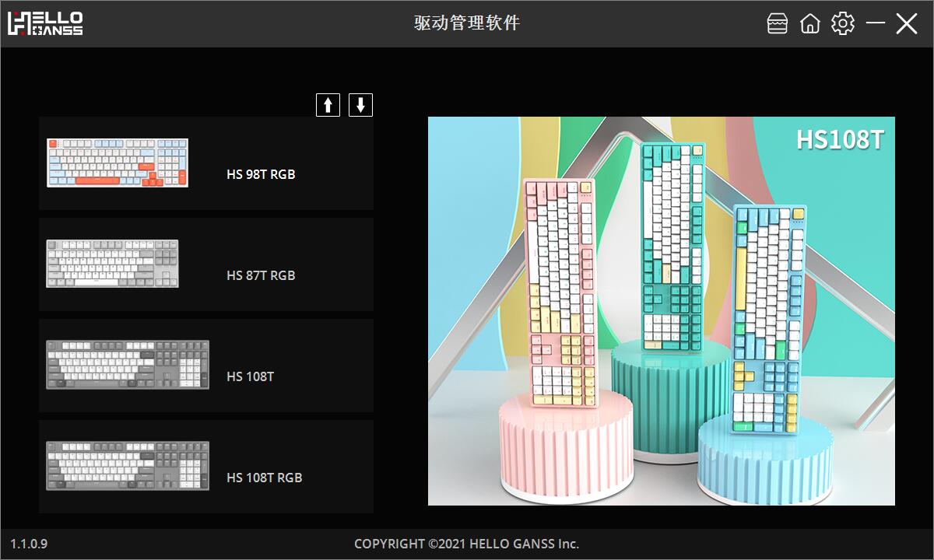
Task: Select the HS 87T RGB keyboard thumbnail
Action: click(112, 264)
